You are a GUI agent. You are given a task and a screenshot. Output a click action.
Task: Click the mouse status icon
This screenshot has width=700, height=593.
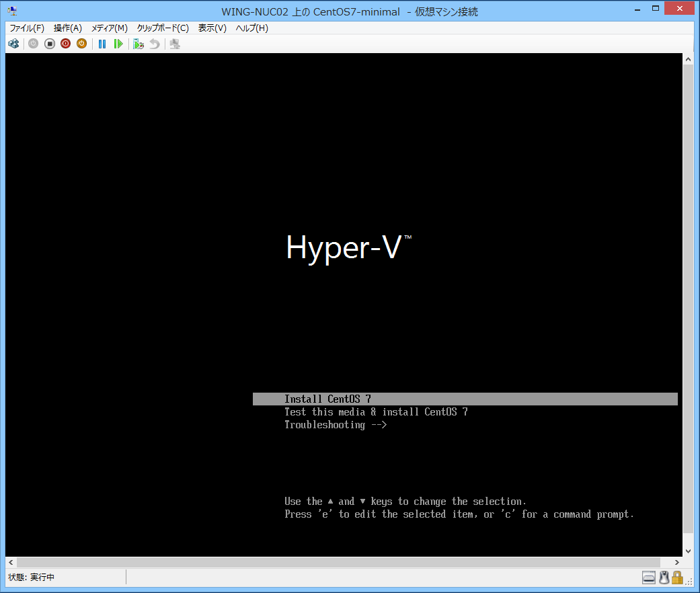pyautogui.click(x=664, y=578)
